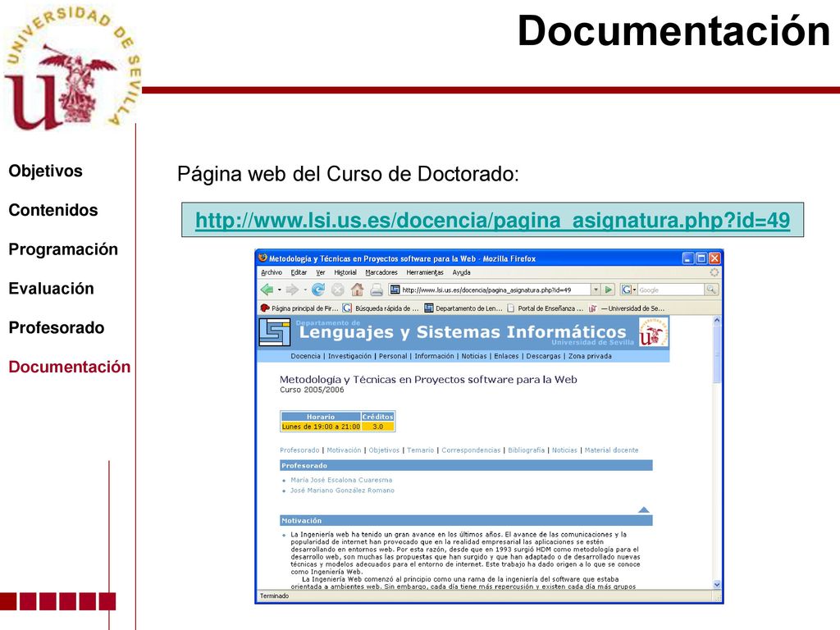
Task: Click the search magnifier icon
Action: click(711, 290)
